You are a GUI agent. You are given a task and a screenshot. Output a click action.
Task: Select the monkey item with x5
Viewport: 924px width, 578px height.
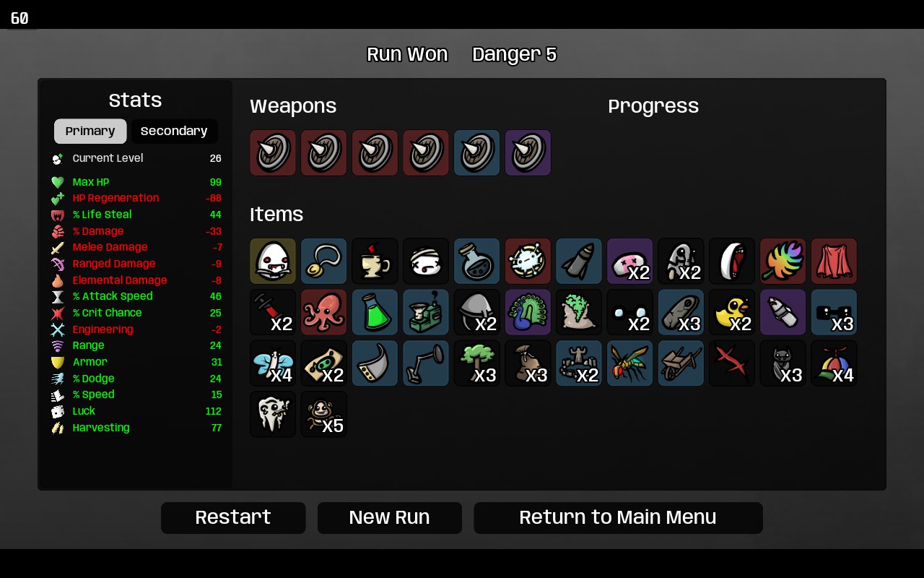[x=324, y=414]
